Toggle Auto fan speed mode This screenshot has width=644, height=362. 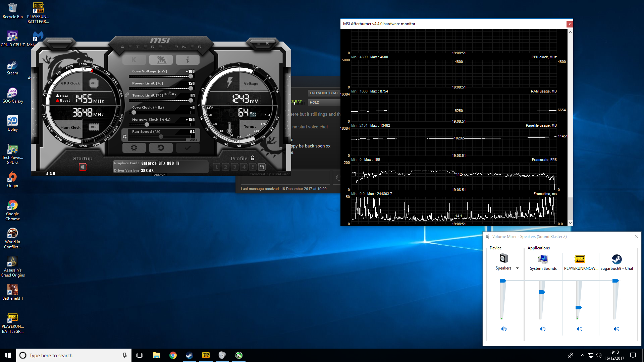[x=194, y=140]
